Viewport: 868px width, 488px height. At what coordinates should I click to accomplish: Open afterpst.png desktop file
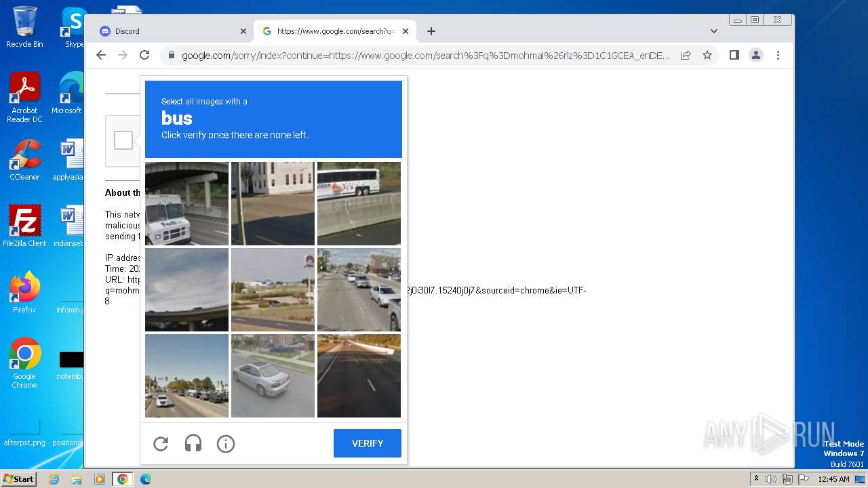[24, 434]
